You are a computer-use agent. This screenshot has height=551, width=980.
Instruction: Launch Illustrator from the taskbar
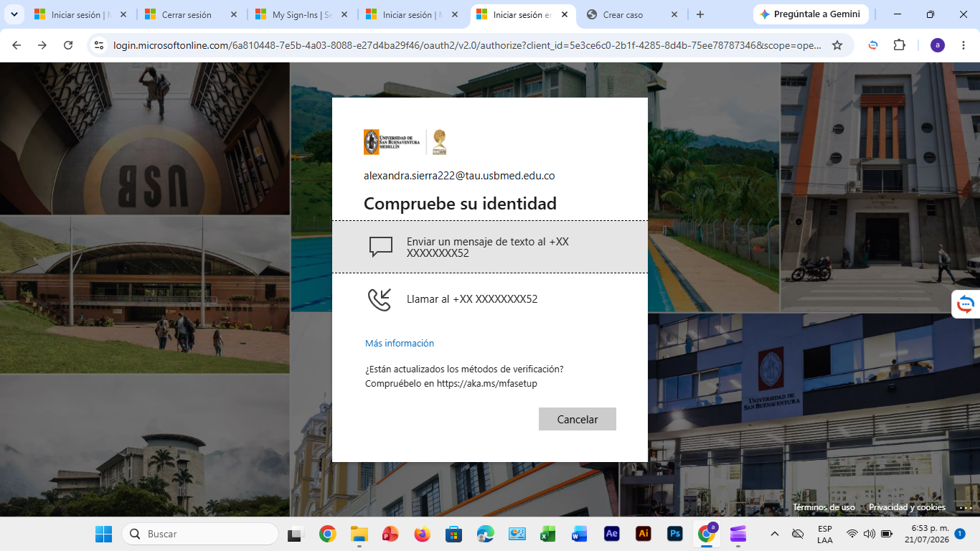pyautogui.click(x=644, y=534)
